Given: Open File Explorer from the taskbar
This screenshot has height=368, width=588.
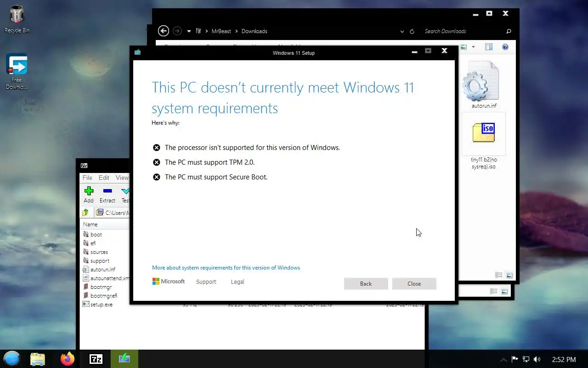Looking at the screenshot, I should pyautogui.click(x=38, y=359).
